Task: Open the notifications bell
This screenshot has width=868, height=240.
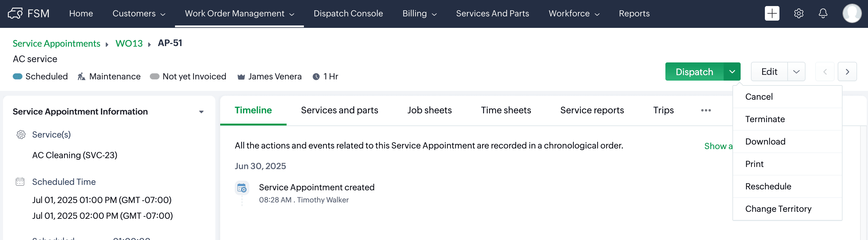Action: click(x=823, y=13)
